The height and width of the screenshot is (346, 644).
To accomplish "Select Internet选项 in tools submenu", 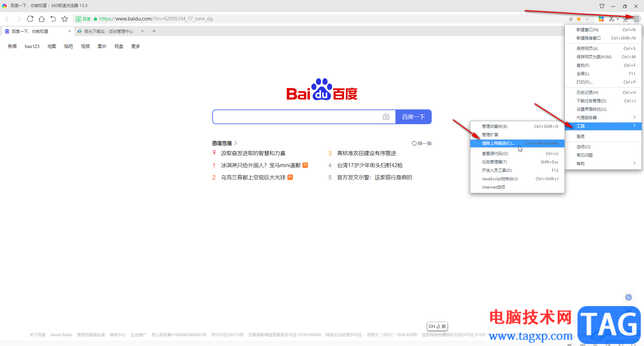I will 517,187.
